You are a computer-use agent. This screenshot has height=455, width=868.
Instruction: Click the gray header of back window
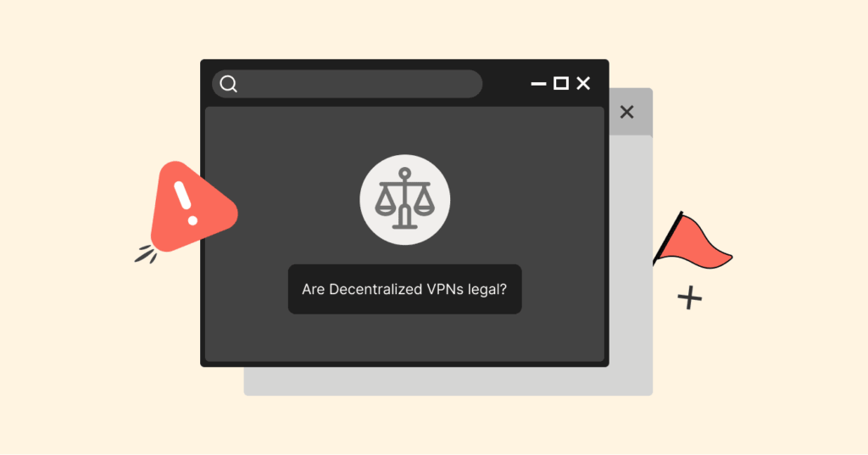point(631,112)
